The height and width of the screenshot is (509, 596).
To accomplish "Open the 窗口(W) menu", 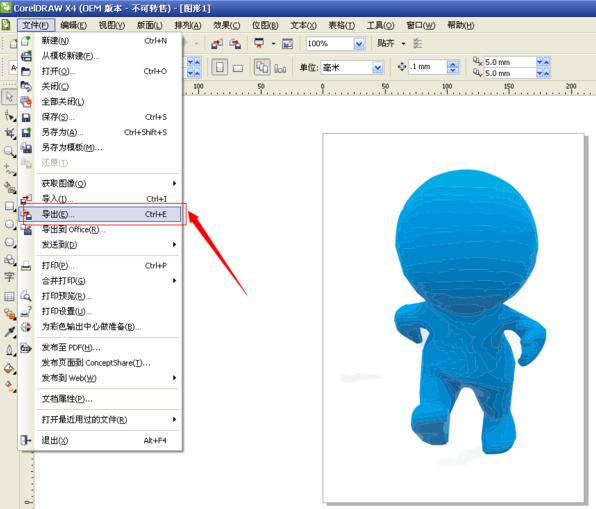I will 420,25.
